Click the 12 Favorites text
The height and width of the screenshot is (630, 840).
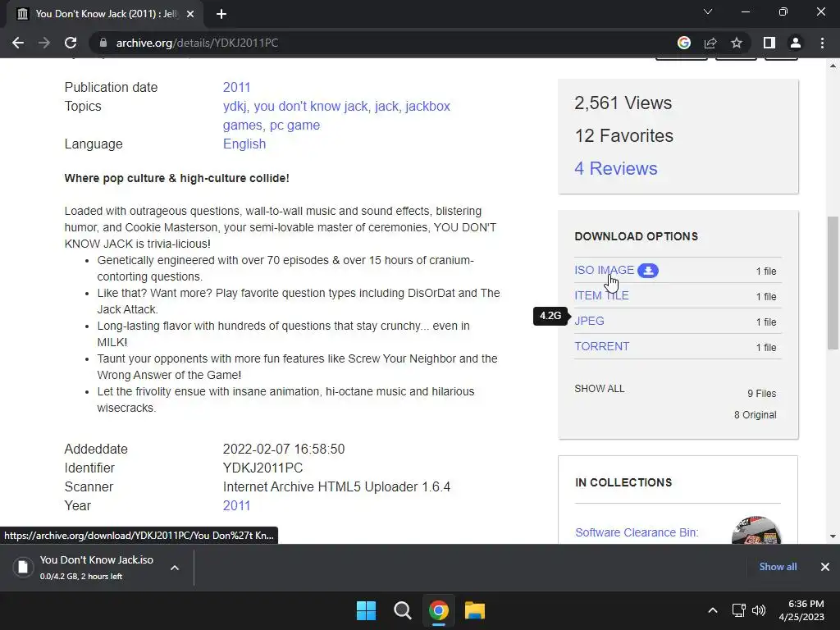624,136
